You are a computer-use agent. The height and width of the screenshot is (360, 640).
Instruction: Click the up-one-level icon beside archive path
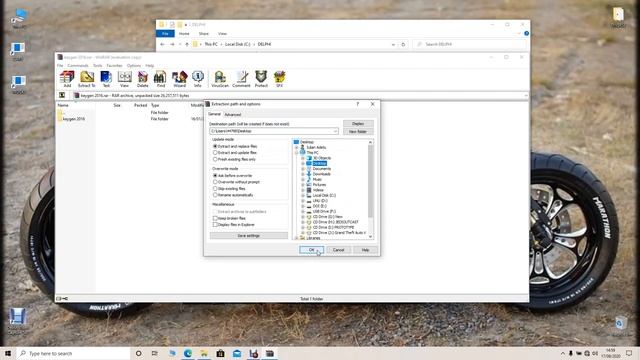(x=62, y=95)
